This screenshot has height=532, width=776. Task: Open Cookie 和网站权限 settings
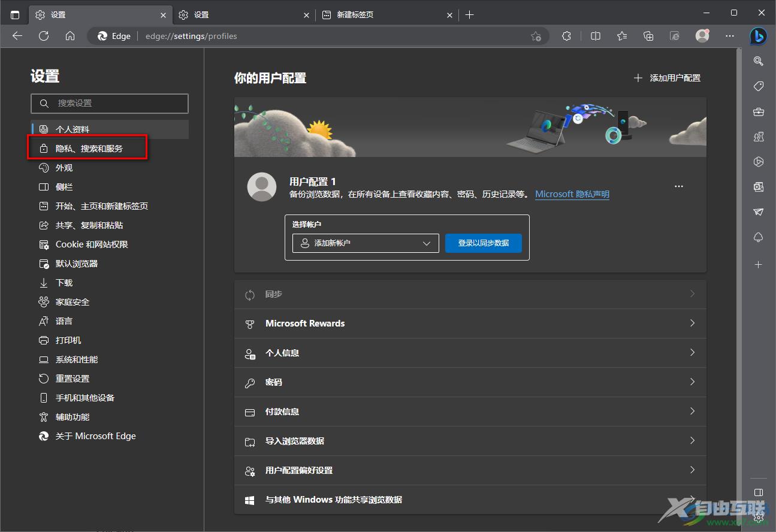[x=110, y=244]
